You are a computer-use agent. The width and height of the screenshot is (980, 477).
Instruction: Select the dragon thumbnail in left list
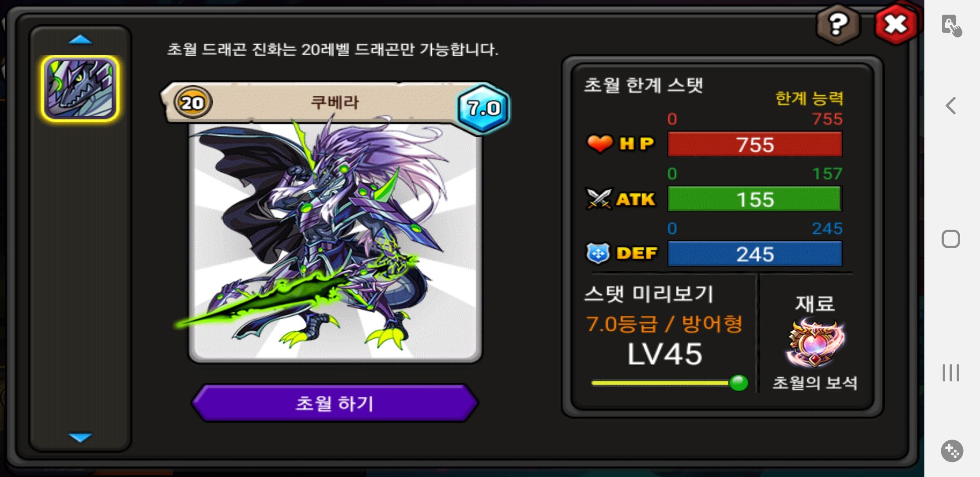click(x=80, y=89)
